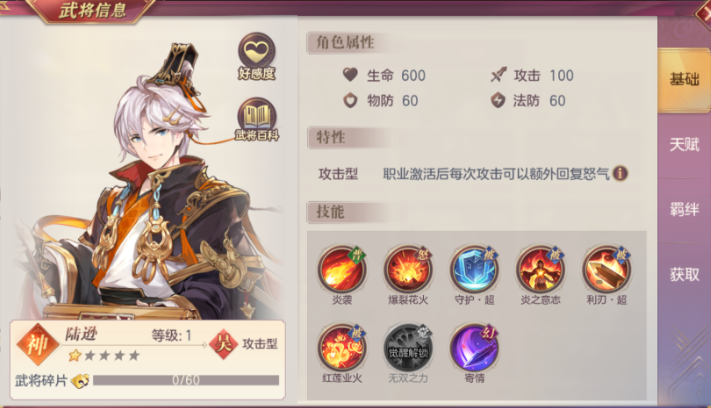The width and height of the screenshot is (711, 408).
Task: Select the 炎袭 skill icon
Action: [x=342, y=269]
